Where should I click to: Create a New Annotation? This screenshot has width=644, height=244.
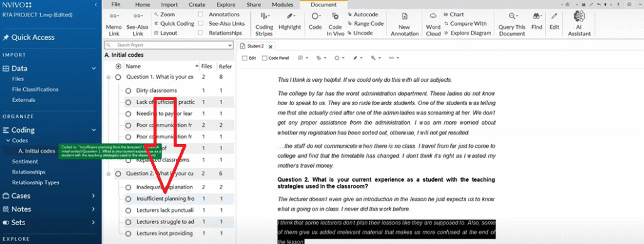point(404,24)
